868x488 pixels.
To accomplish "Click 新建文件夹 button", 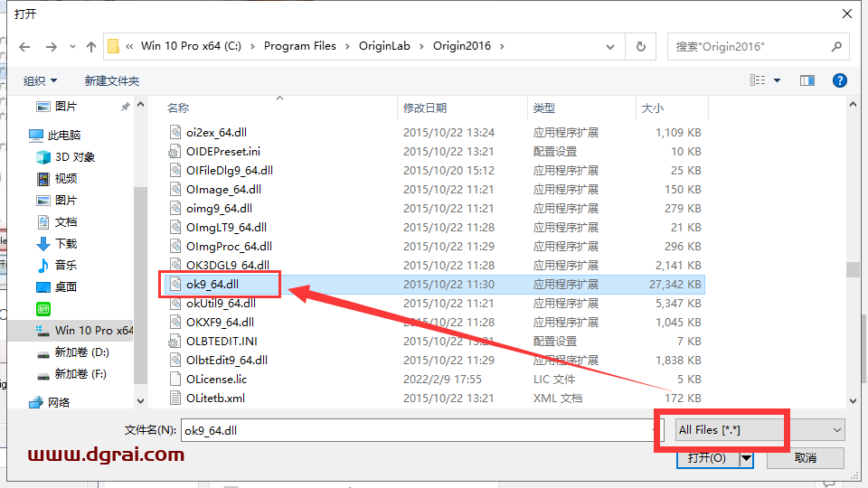I will click(111, 80).
